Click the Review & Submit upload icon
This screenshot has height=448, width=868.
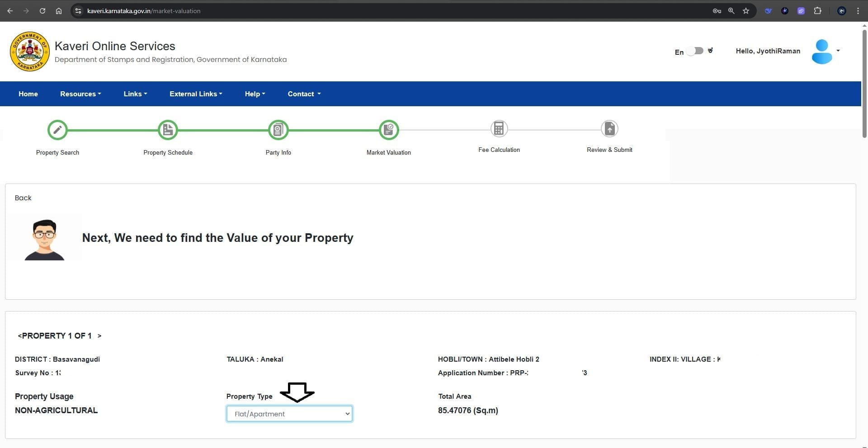[609, 129]
